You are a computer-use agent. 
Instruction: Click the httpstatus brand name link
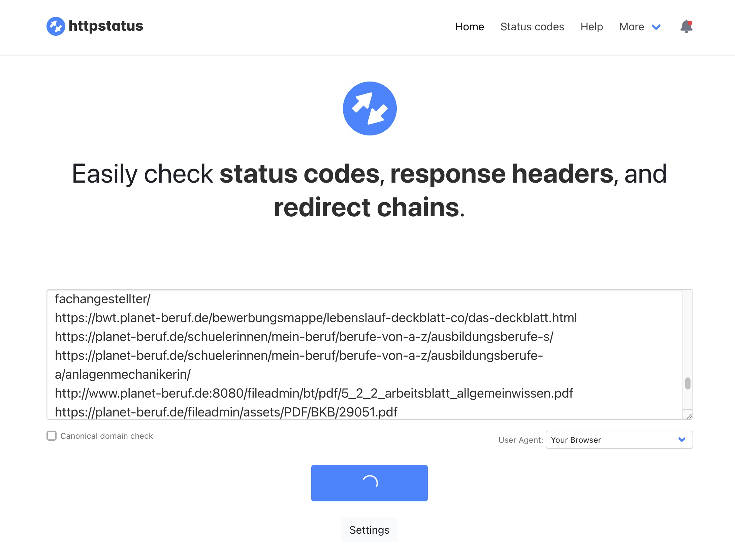pyautogui.click(x=106, y=26)
